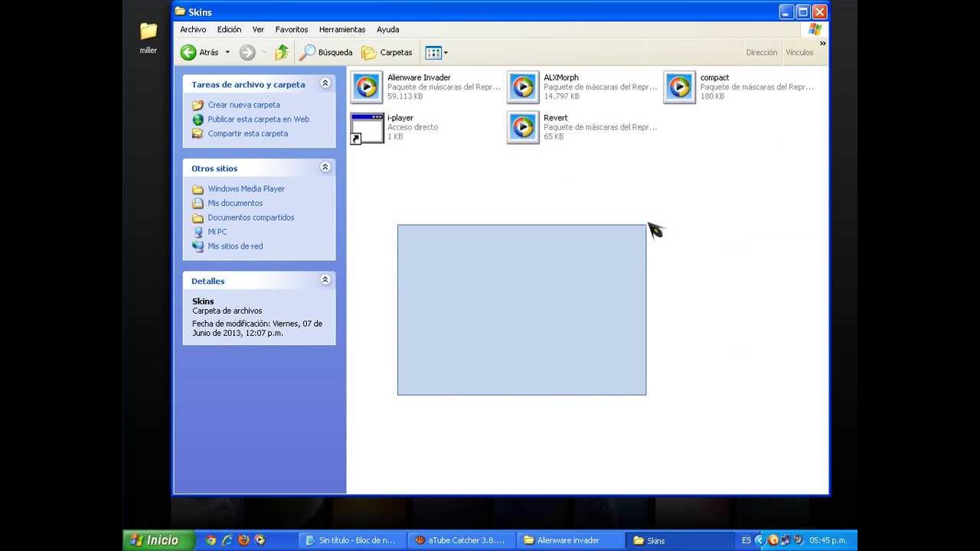This screenshot has height=551, width=980.
Task: Toggle the Carpetas folder pane
Action: click(387, 52)
